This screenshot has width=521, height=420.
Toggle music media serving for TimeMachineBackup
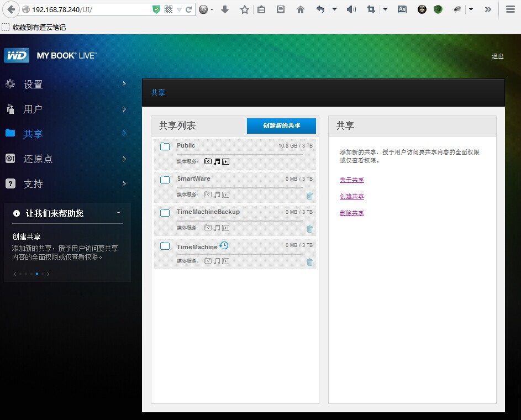point(217,228)
